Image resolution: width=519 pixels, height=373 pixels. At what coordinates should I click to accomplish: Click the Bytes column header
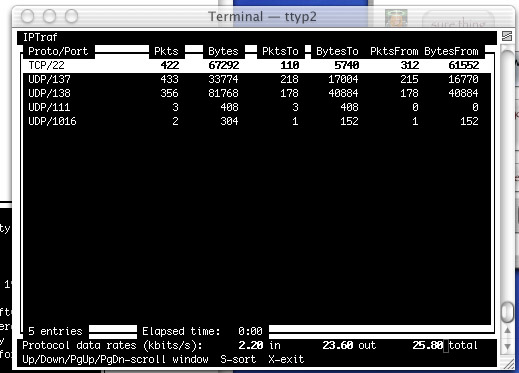point(223,51)
